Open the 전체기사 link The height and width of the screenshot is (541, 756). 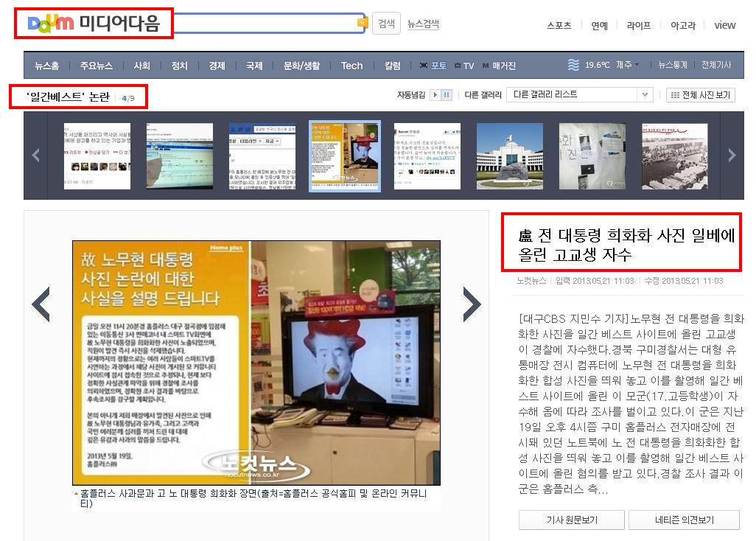pyautogui.click(x=716, y=65)
